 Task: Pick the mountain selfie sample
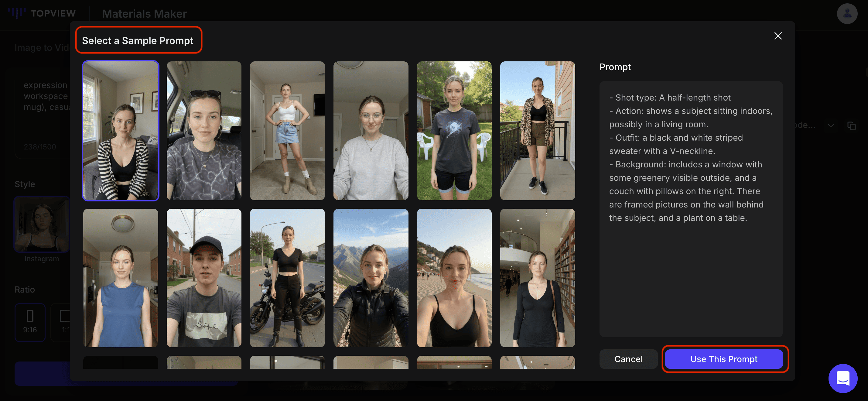pyautogui.click(x=371, y=278)
